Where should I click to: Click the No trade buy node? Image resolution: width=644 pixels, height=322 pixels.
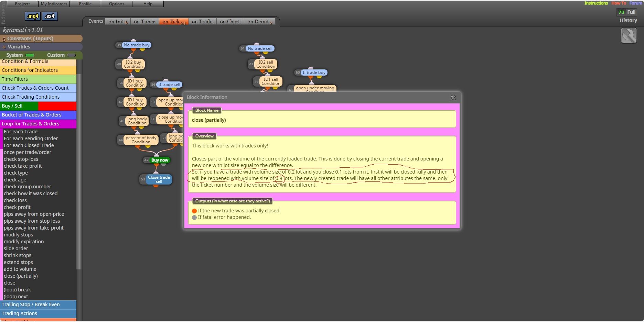137,45
